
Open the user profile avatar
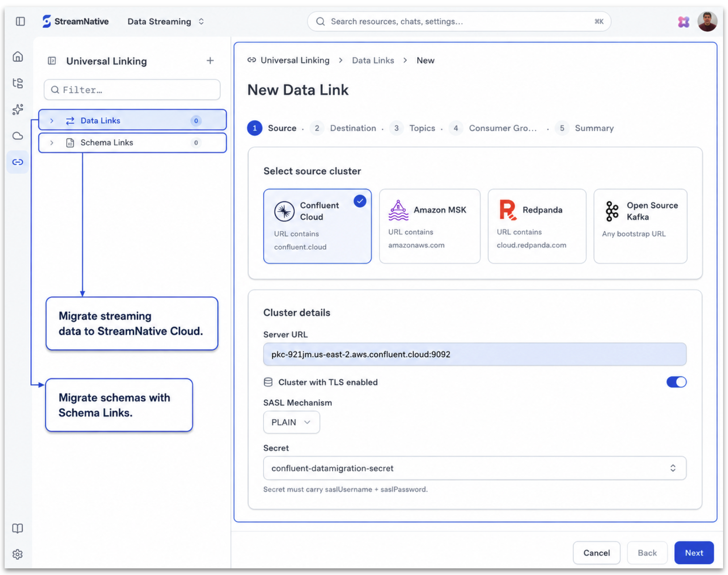[707, 21]
